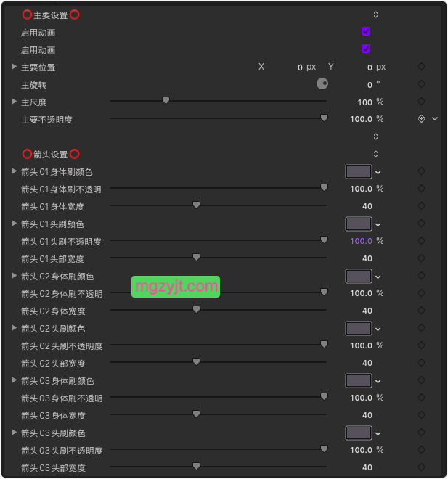Add keyframe for 箭头 01 头刷颜色

[x=421, y=224]
